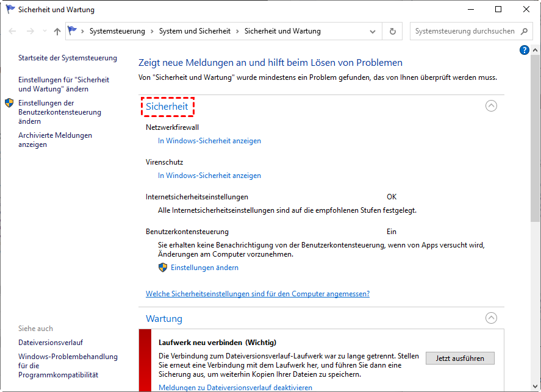Click the search magnifier icon
This screenshot has height=392, width=541.
[524, 31]
